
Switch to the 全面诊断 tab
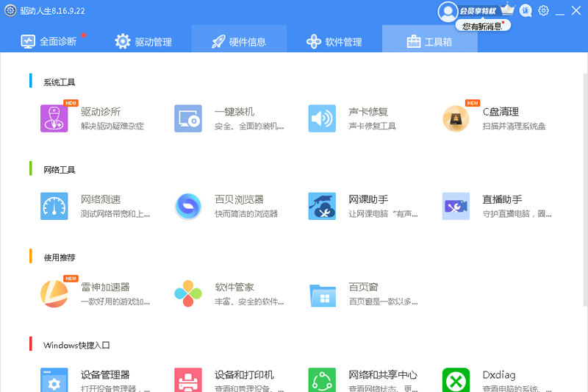click(x=49, y=41)
